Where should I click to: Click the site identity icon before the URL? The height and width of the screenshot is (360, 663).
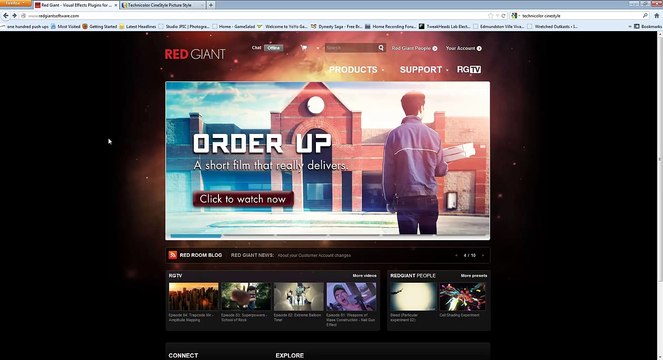[x=24, y=16]
